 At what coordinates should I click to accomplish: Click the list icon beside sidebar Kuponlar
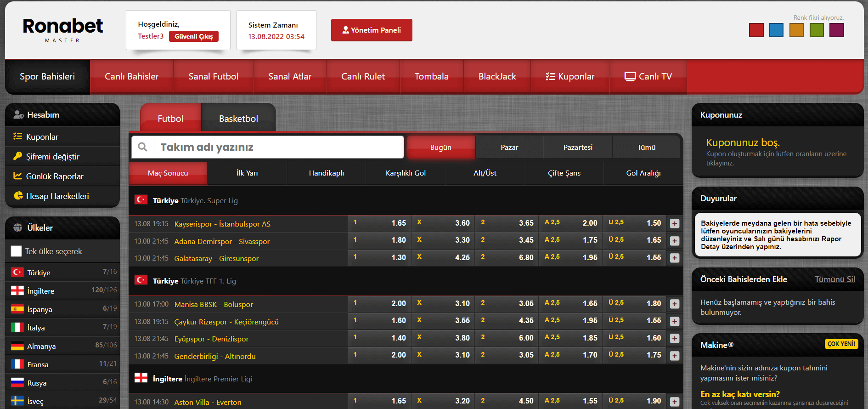(x=18, y=136)
